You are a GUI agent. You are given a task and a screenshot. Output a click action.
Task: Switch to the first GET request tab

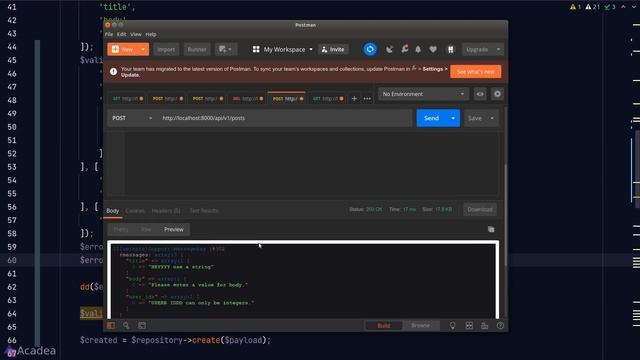tap(128, 98)
